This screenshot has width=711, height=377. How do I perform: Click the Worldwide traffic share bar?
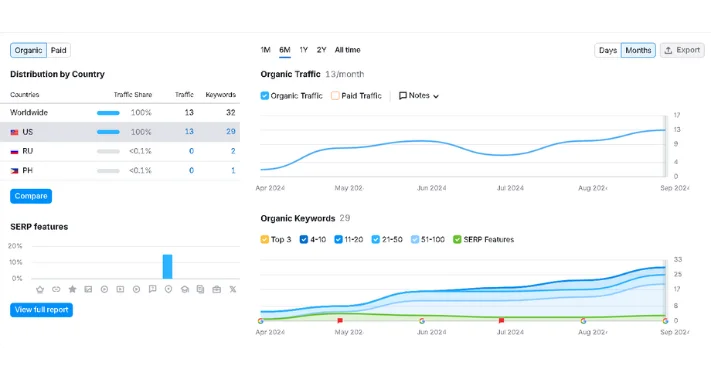pos(108,113)
